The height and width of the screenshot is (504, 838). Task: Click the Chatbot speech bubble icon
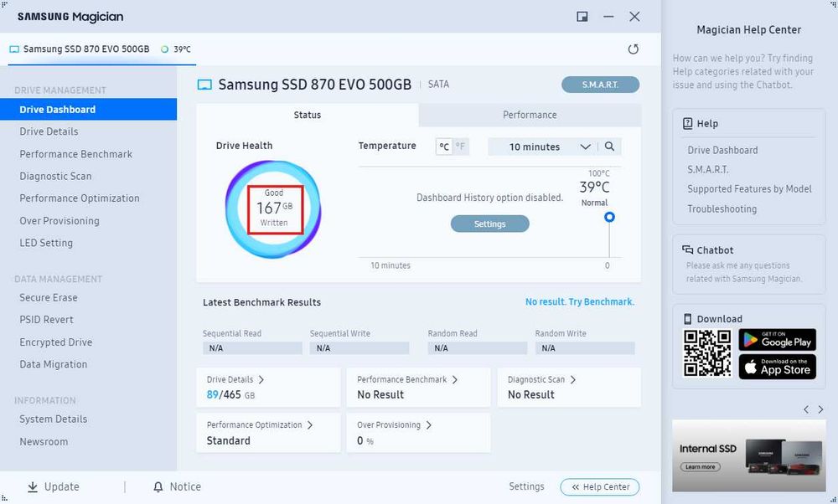coord(688,249)
